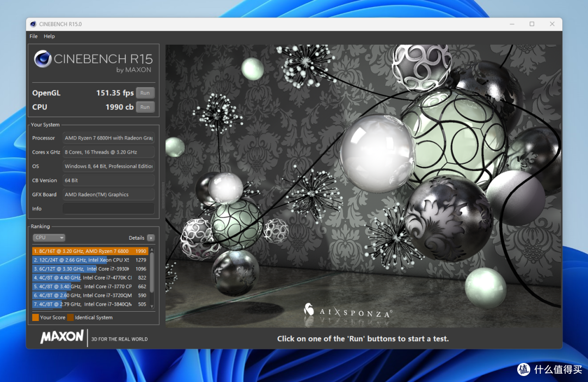The width and height of the screenshot is (588, 382).
Task: Click the AIXSPONZA logo in render view
Action: tap(347, 311)
